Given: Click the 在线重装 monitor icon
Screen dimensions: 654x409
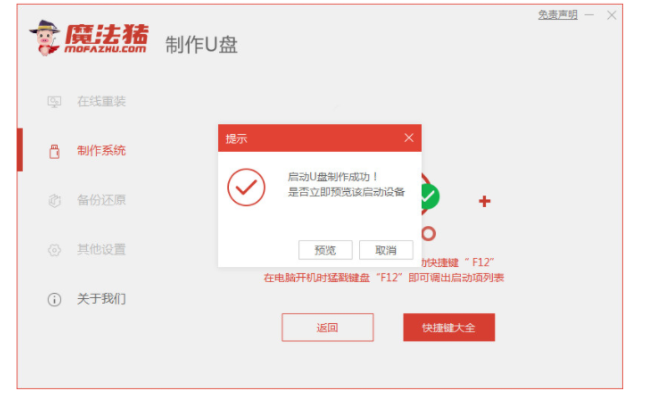Looking at the screenshot, I should [54, 101].
